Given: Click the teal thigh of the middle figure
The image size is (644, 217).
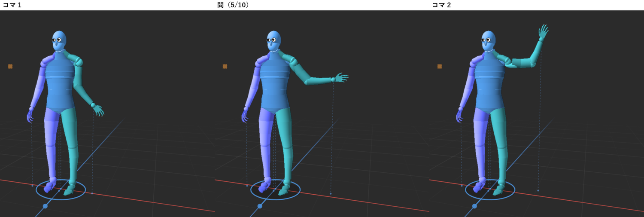Looking at the screenshot, I should click(x=284, y=129).
